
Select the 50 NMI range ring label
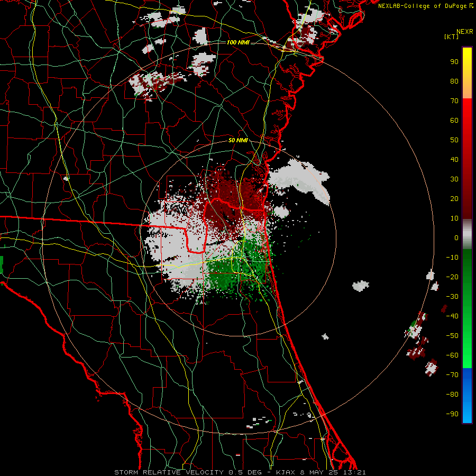[238, 140]
